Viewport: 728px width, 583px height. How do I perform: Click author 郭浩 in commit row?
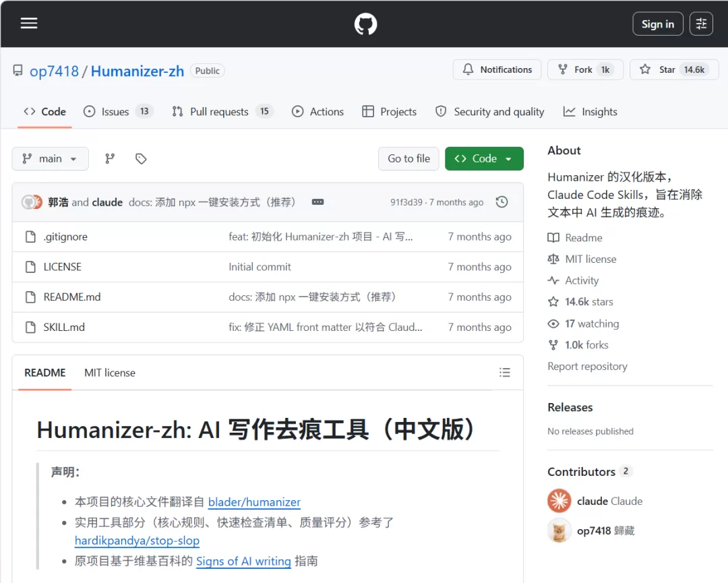(58, 202)
